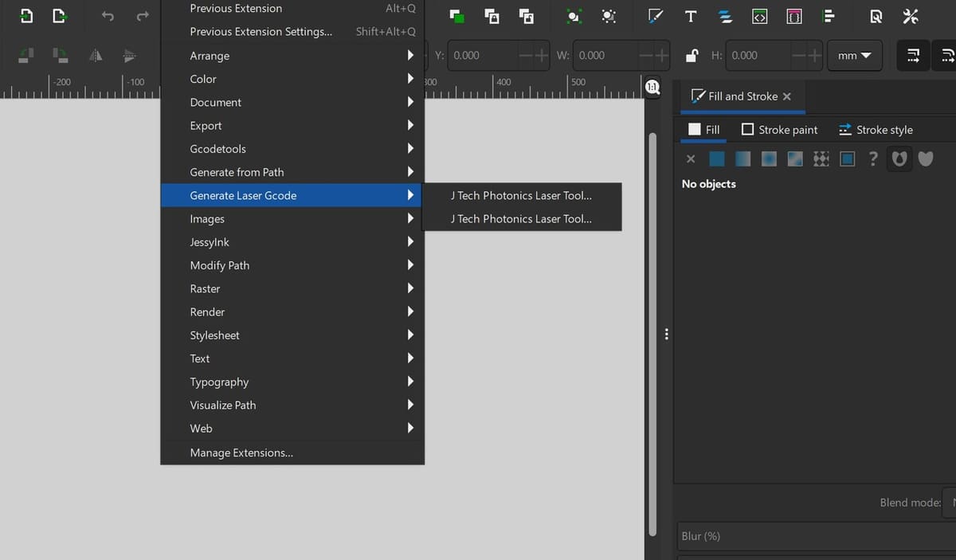Choose Previous Extension menu entry

coord(292,9)
